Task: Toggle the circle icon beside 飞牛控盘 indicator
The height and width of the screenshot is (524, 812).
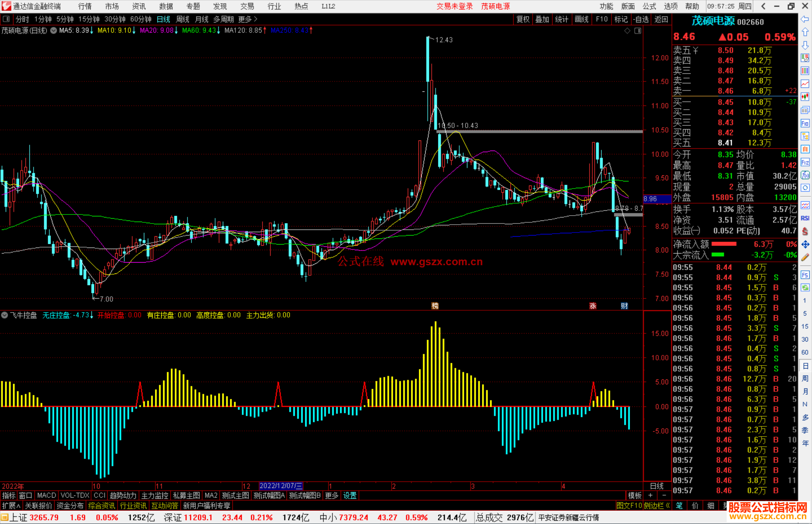Action: tap(5, 315)
